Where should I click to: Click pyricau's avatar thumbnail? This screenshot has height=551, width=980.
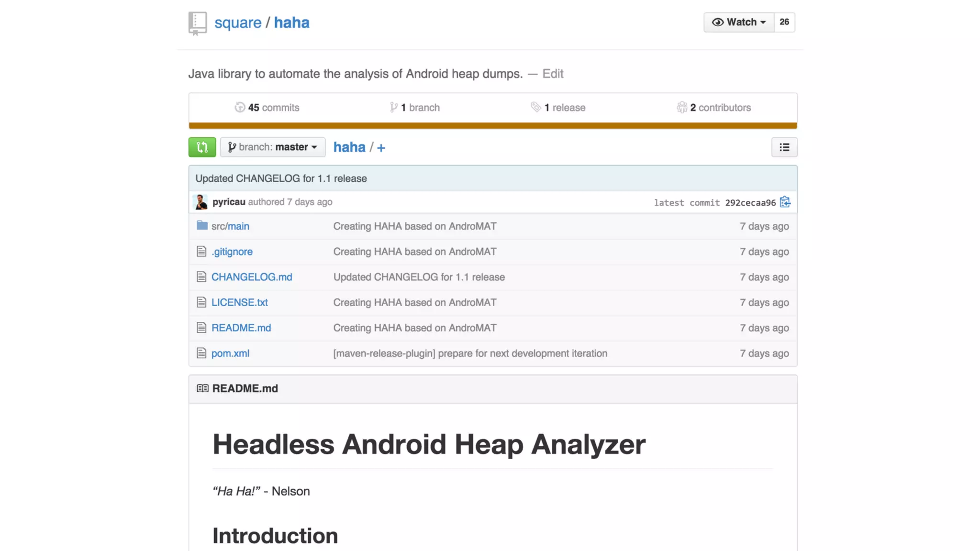pos(201,202)
